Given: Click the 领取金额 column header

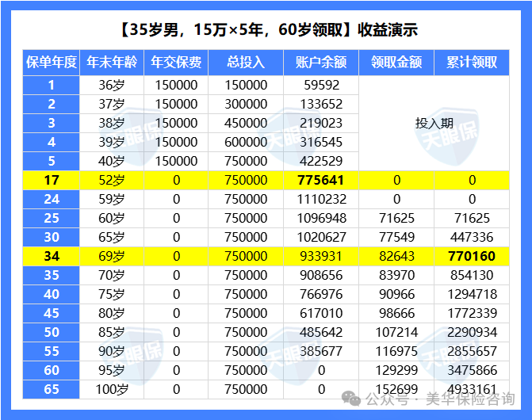Looking at the screenshot, I should click(x=396, y=63).
